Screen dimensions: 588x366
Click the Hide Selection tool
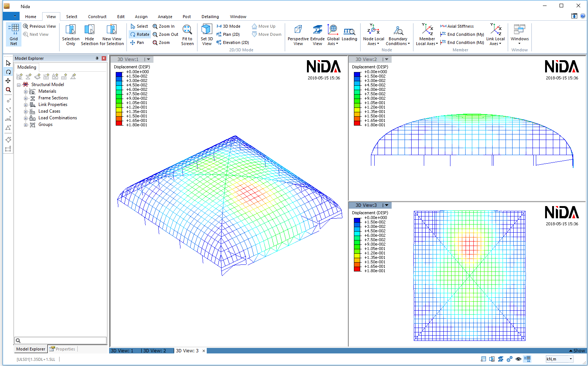[89, 35]
